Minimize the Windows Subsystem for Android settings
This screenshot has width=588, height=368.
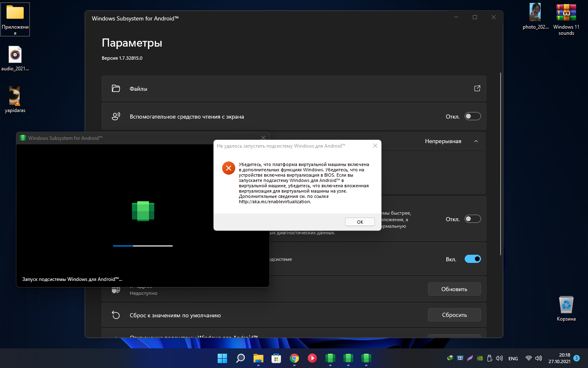point(456,17)
